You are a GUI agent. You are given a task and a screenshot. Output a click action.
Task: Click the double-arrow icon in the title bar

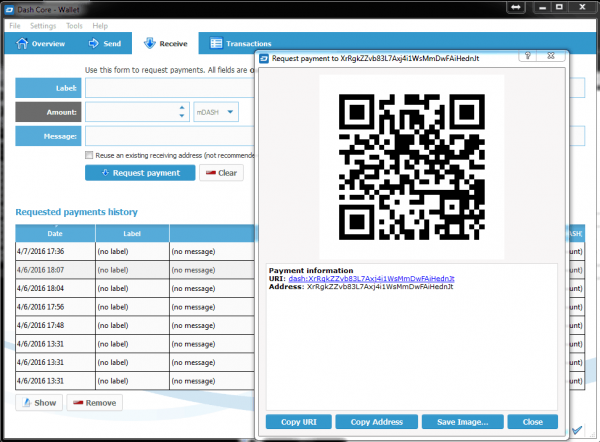click(515, 8)
